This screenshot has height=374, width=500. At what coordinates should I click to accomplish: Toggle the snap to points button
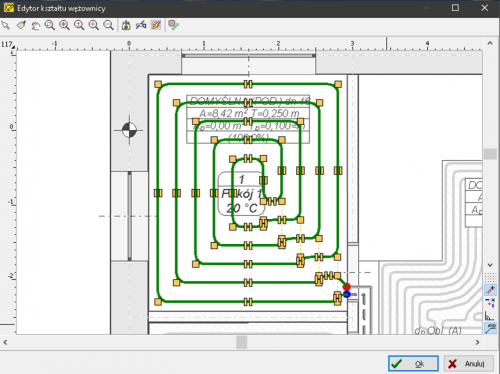point(490,290)
